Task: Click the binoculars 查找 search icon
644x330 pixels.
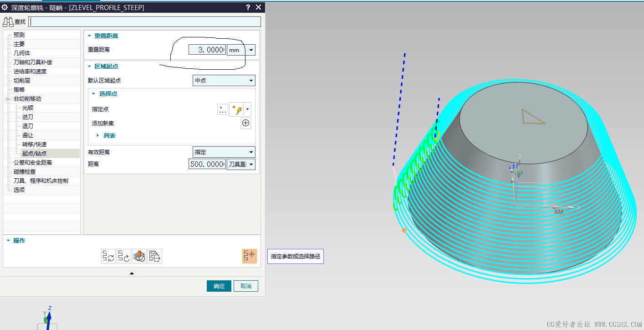Action: [x=8, y=21]
